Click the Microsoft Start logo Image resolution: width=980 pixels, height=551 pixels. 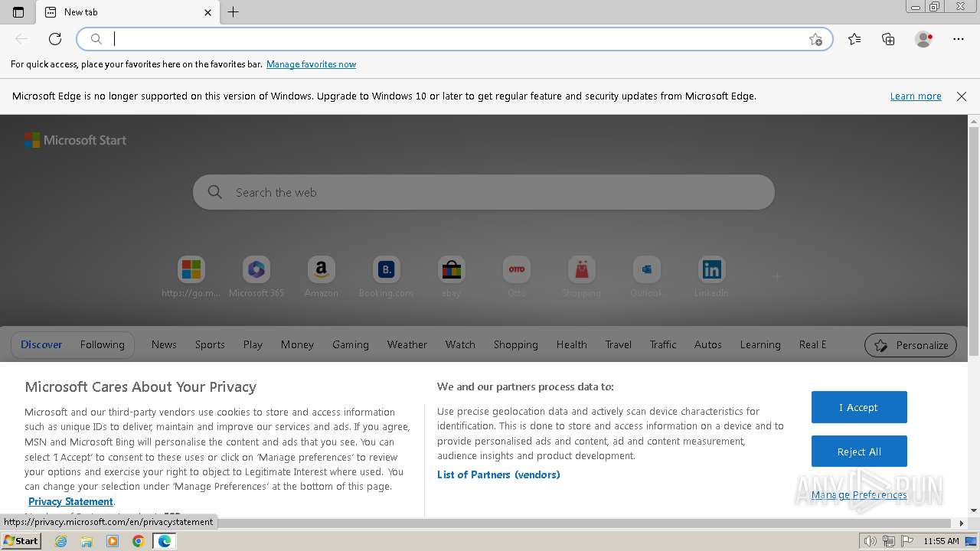(75, 140)
